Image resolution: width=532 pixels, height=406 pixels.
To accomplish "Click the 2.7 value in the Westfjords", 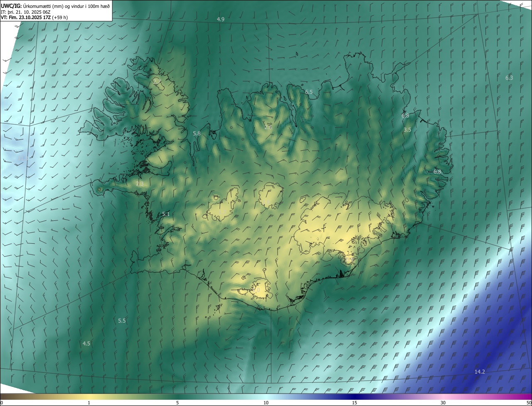I will 157,82.
